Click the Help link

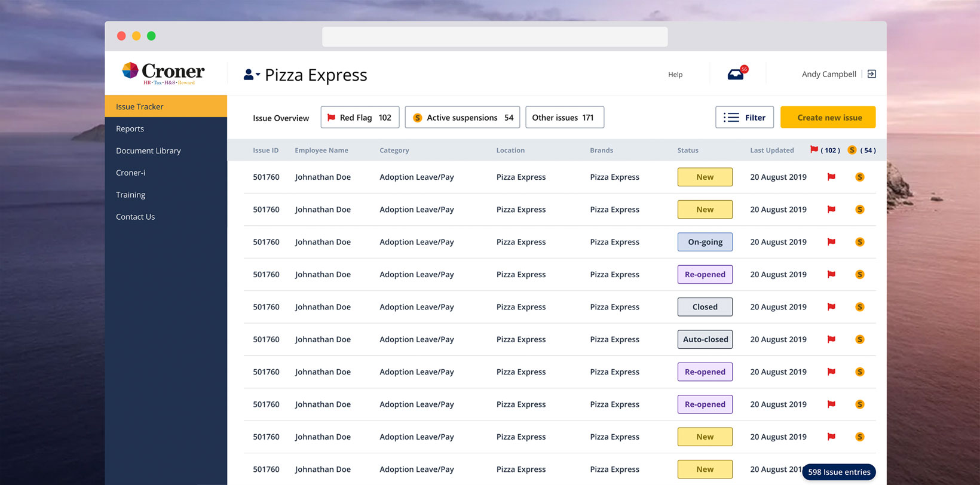675,75
